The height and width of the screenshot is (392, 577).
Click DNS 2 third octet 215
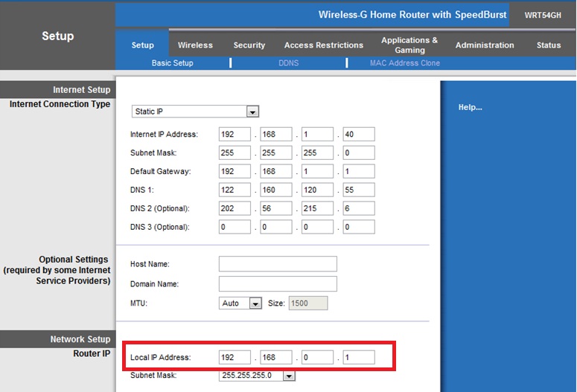(318, 208)
